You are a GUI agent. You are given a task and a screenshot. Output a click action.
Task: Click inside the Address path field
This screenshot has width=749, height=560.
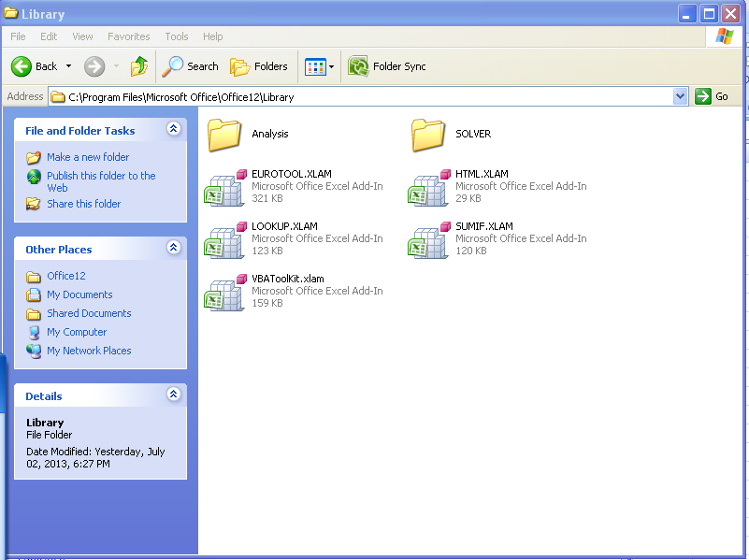click(361, 97)
